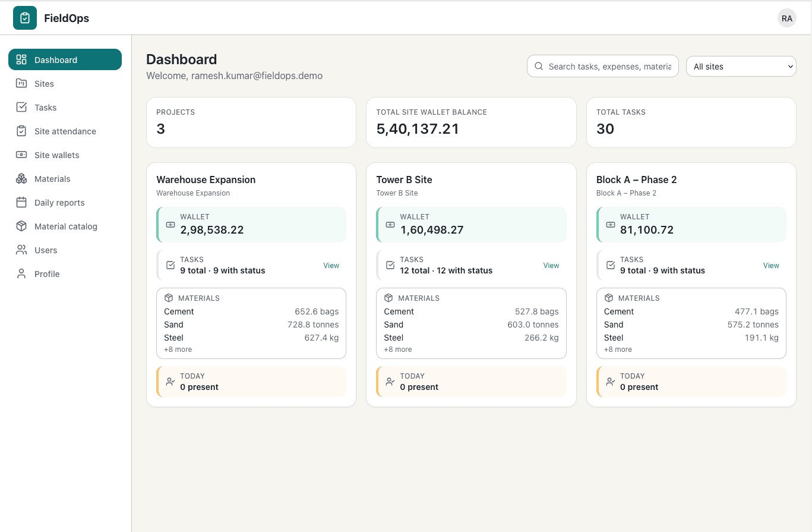Click the Site wallets icon
This screenshot has height=532, width=812.
click(x=21, y=155)
